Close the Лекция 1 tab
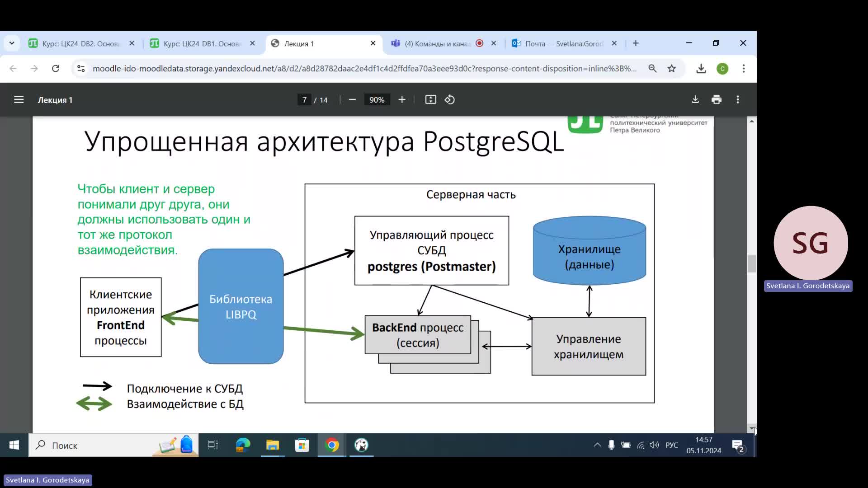 [x=373, y=43]
